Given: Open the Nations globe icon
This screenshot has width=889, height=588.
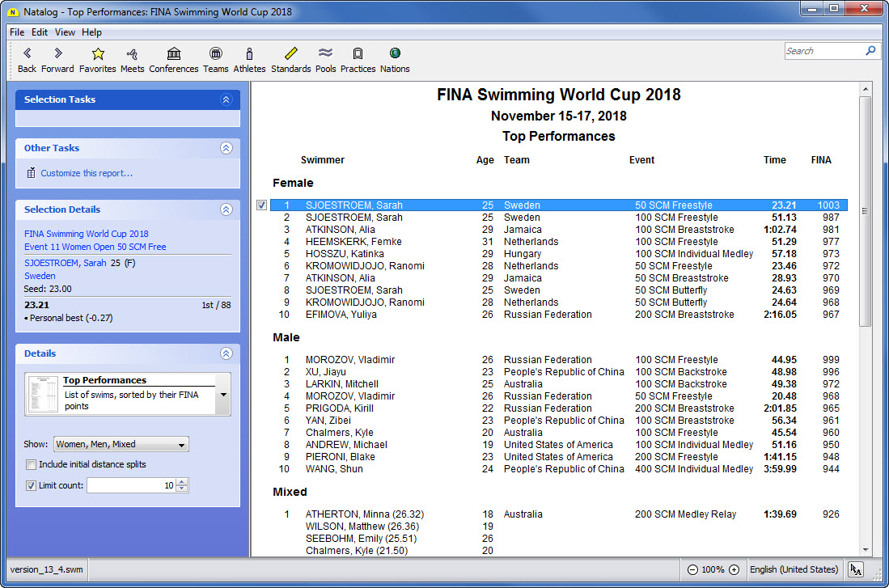Looking at the screenshot, I should pyautogui.click(x=395, y=54).
